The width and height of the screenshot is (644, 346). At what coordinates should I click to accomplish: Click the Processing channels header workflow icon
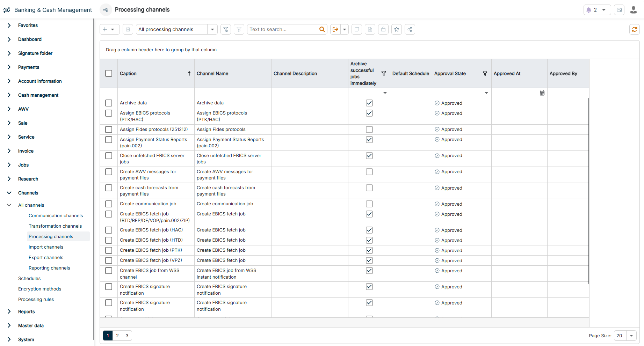(x=106, y=10)
